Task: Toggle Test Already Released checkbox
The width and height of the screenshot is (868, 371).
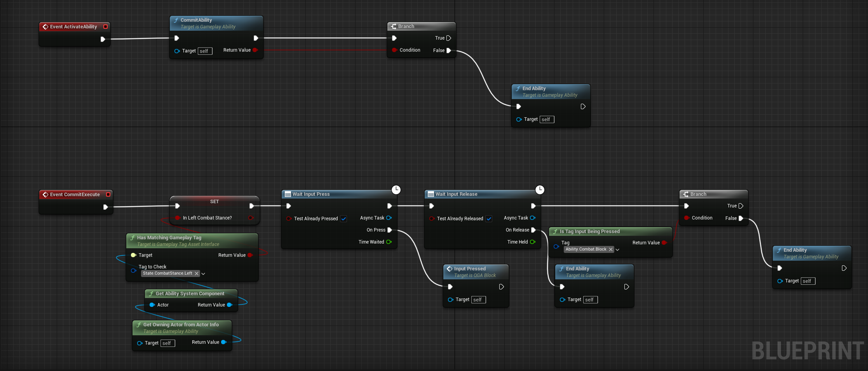Action: [489, 219]
